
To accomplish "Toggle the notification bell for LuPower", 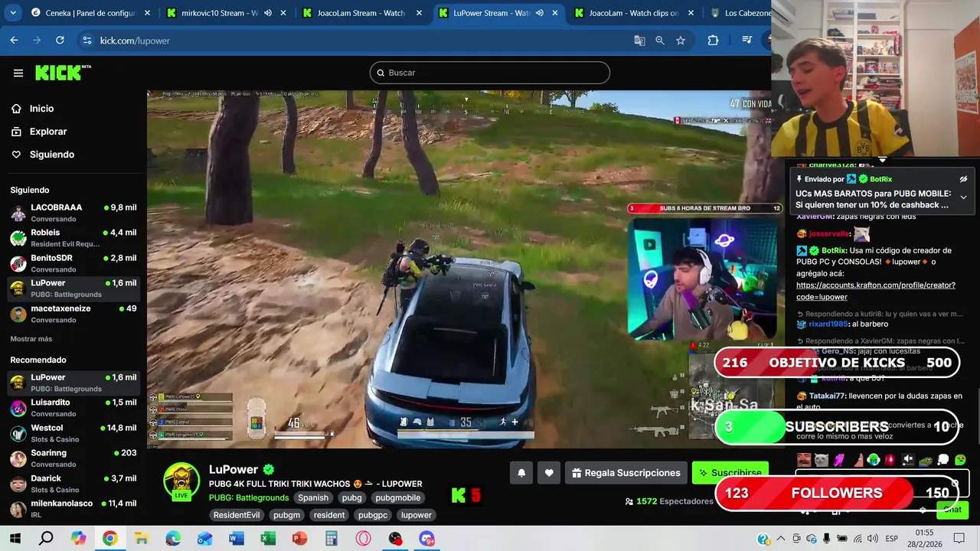I will click(x=521, y=473).
